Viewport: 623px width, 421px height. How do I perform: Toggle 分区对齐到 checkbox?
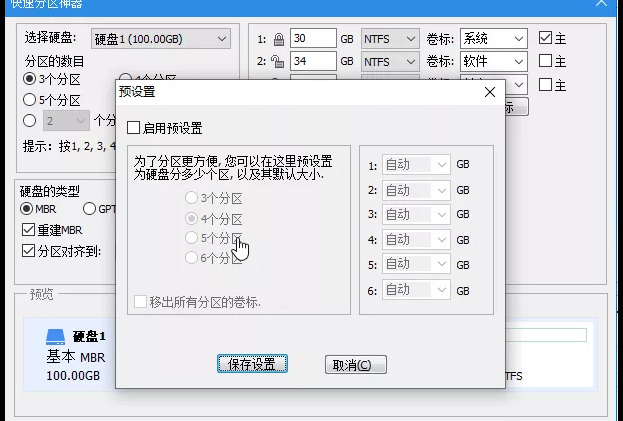[29, 251]
